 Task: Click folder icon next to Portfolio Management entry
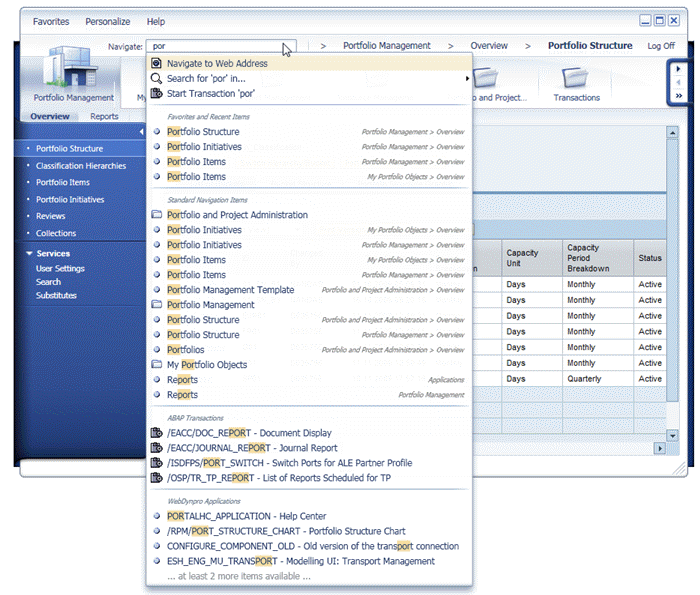pos(156,304)
